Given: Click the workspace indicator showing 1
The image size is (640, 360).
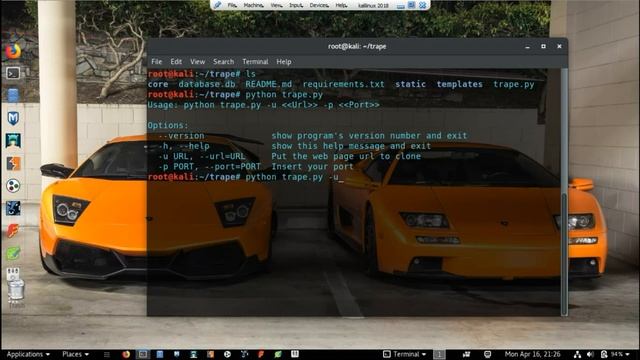Looking at the screenshot, I should click(x=439, y=354).
